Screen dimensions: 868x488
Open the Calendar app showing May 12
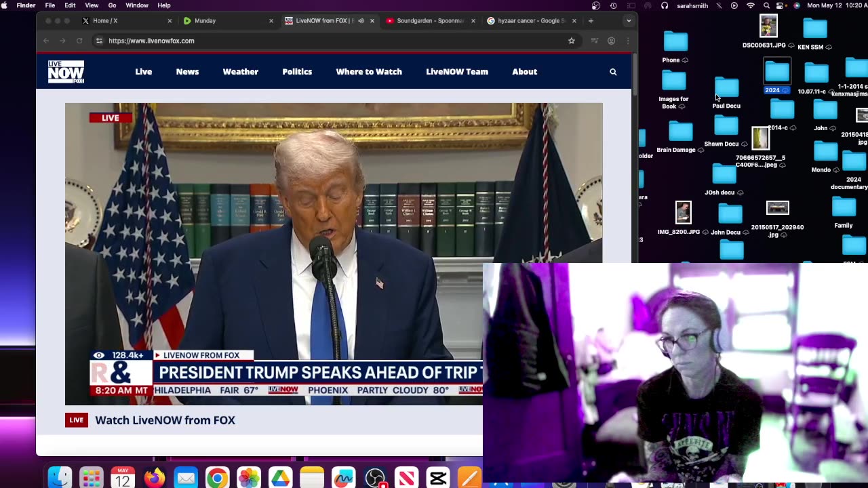pos(123,478)
